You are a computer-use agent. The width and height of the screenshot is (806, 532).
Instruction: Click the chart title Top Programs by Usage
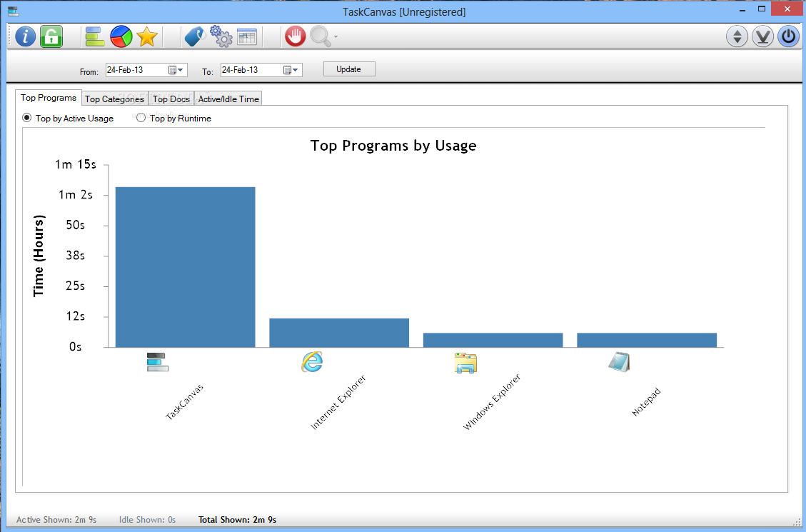pyautogui.click(x=393, y=146)
